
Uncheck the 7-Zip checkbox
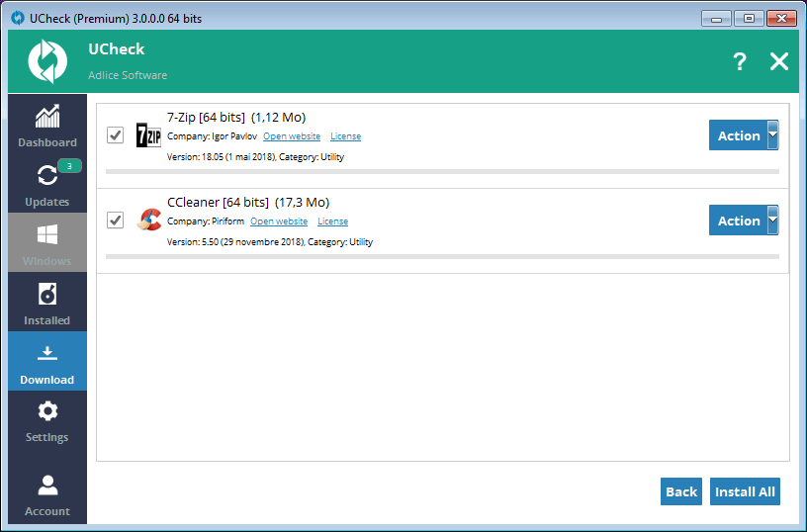[x=115, y=134]
